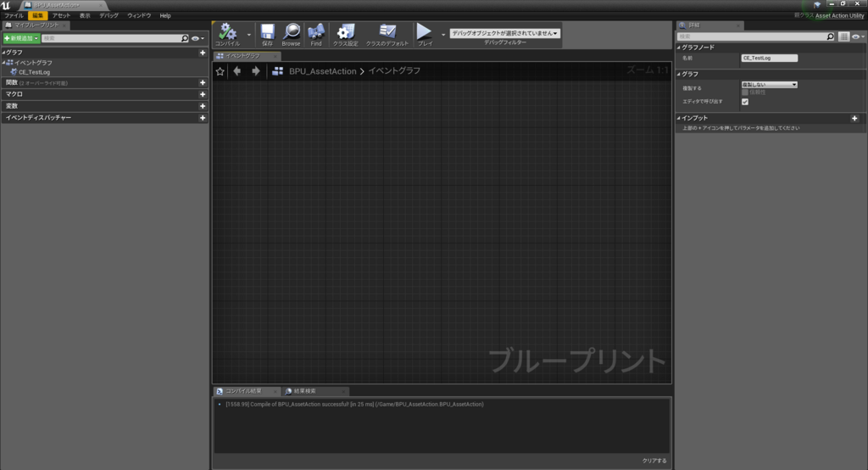Click the My Blueprint search magnifier icon
Screen dimensions: 868x470
(185, 38)
